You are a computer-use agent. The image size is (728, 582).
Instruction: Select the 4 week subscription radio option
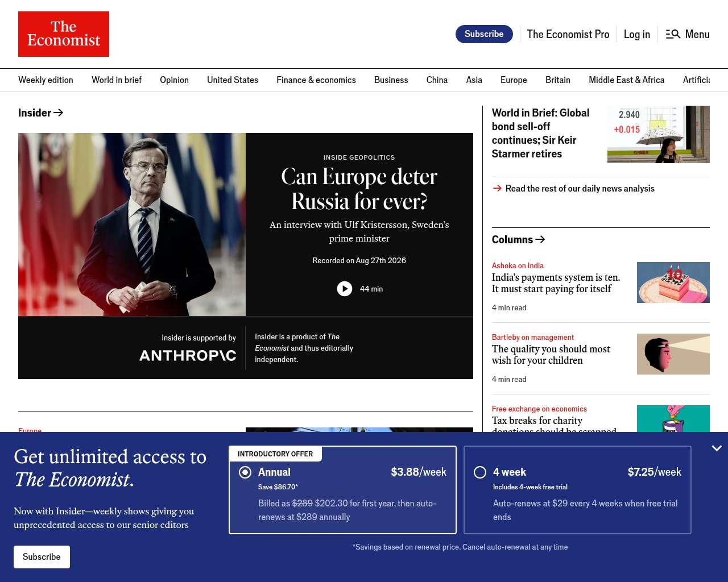[480, 472]
